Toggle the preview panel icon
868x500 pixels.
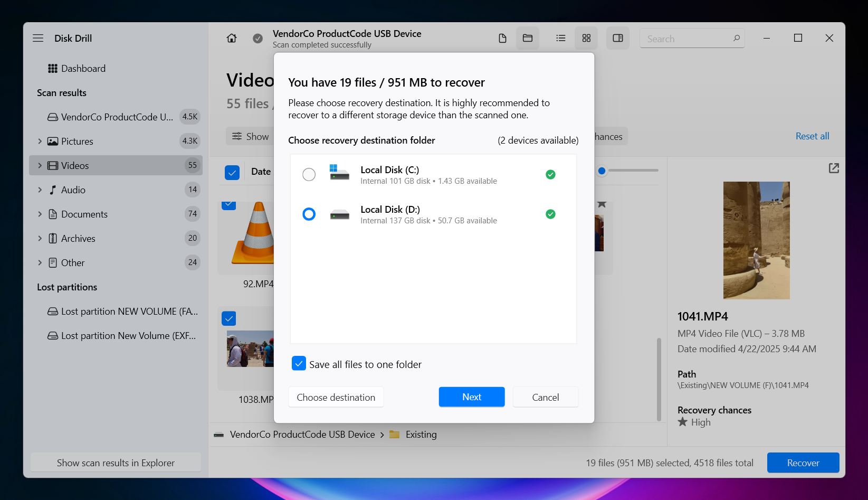(x=618, y=38)
